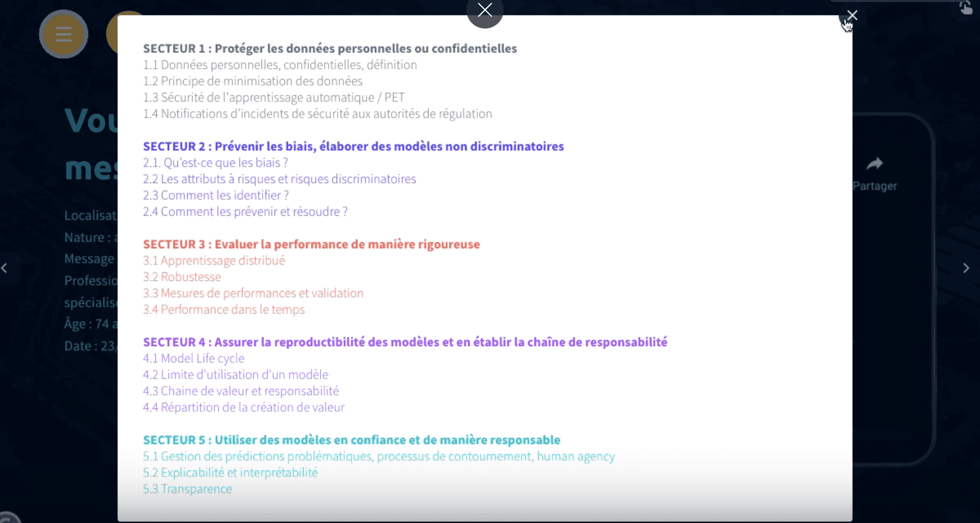
Task: Click item 3.2 Robustesse
Action: pyautogui.click(x=182, y=277)
